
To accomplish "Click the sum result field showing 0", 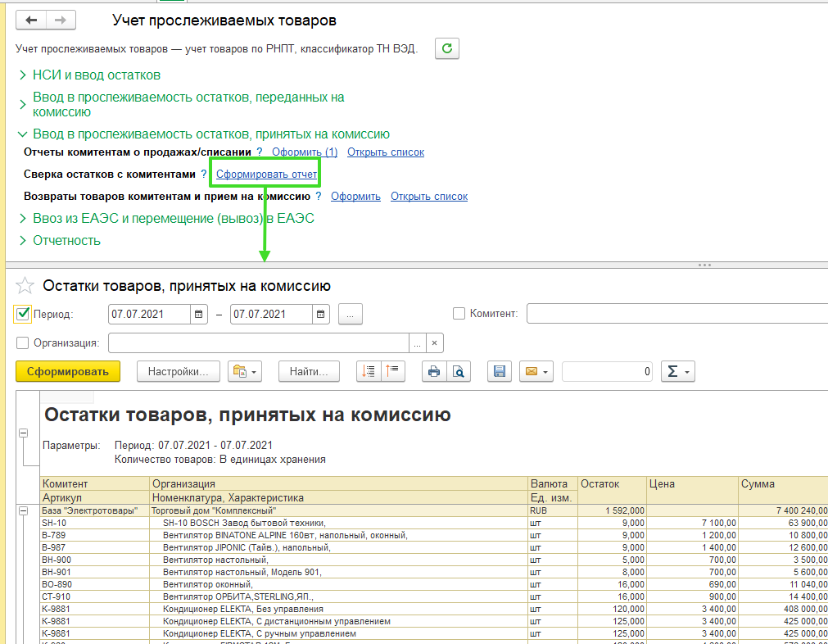I will [607, 372].
